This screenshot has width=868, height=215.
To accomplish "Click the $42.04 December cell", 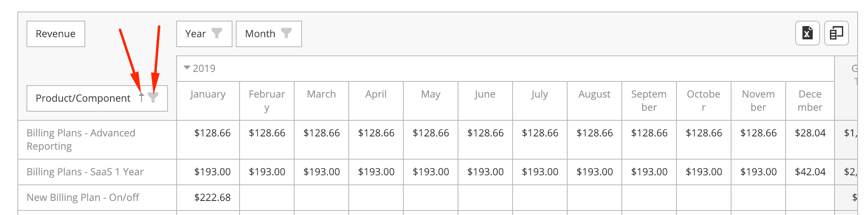I will 810,172.
